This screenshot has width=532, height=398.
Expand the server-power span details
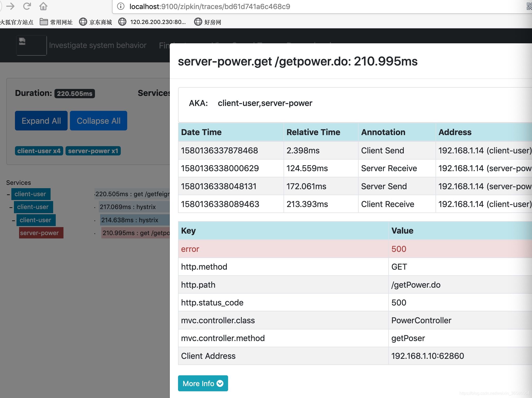[x=40, y=233]
